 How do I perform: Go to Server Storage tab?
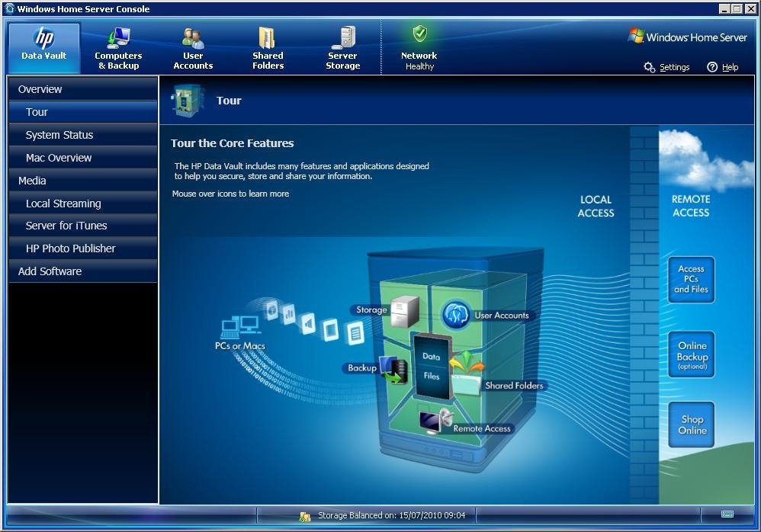[x=342, y=47]
